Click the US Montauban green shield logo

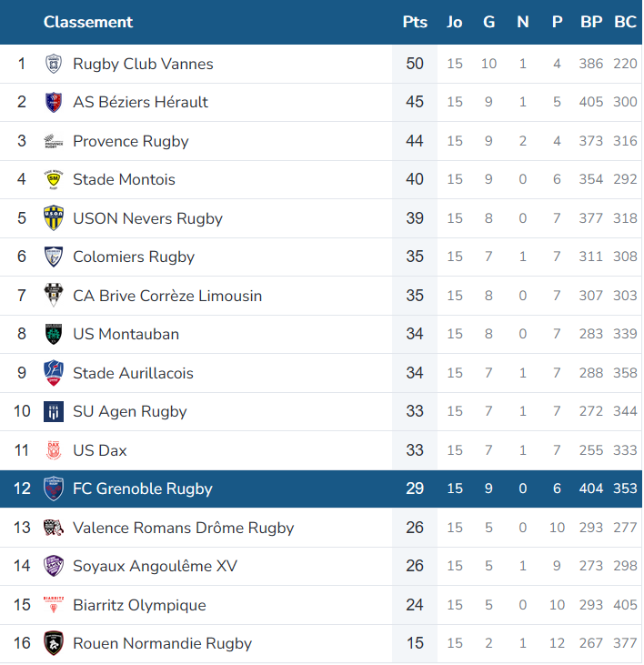click(x=54, y=334)
